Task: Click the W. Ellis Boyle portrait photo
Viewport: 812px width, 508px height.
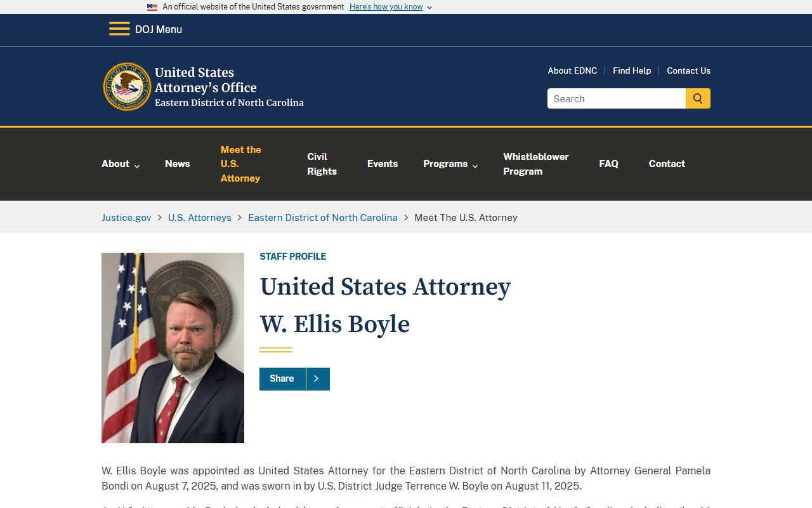Action: (x=173, y=348)
